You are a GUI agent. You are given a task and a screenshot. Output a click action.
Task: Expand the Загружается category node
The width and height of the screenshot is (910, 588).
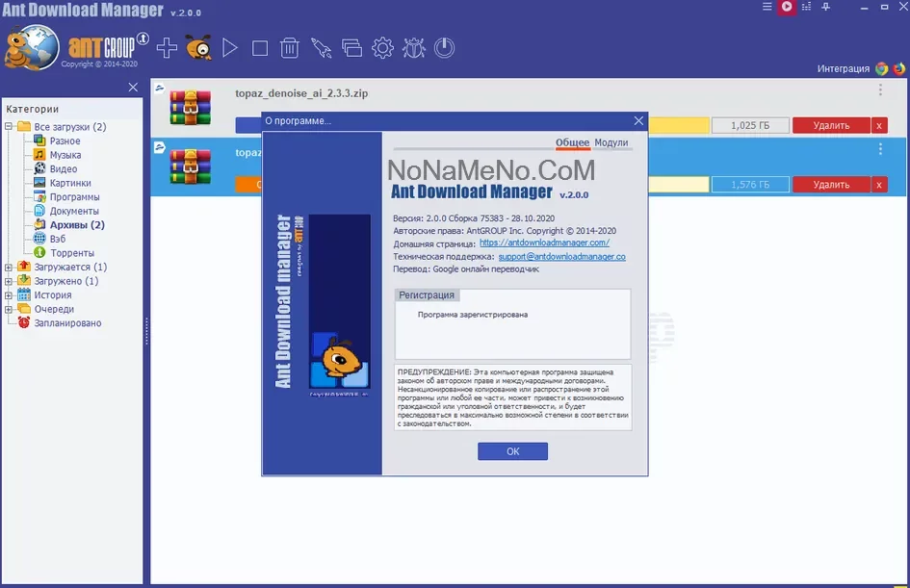pyautogui.click(x=10, y=268)
